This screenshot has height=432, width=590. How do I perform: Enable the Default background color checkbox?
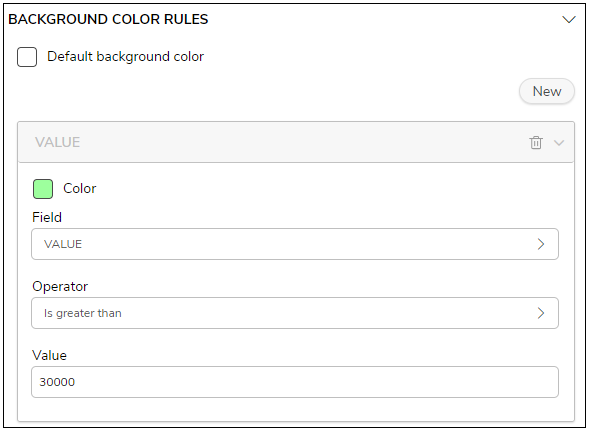pos(27,57)
